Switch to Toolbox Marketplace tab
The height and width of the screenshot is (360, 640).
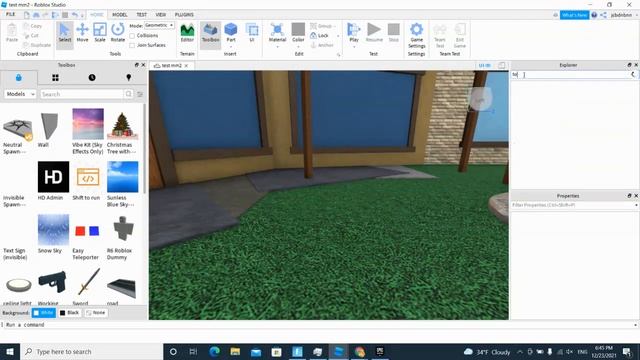[x=18, y=78]
